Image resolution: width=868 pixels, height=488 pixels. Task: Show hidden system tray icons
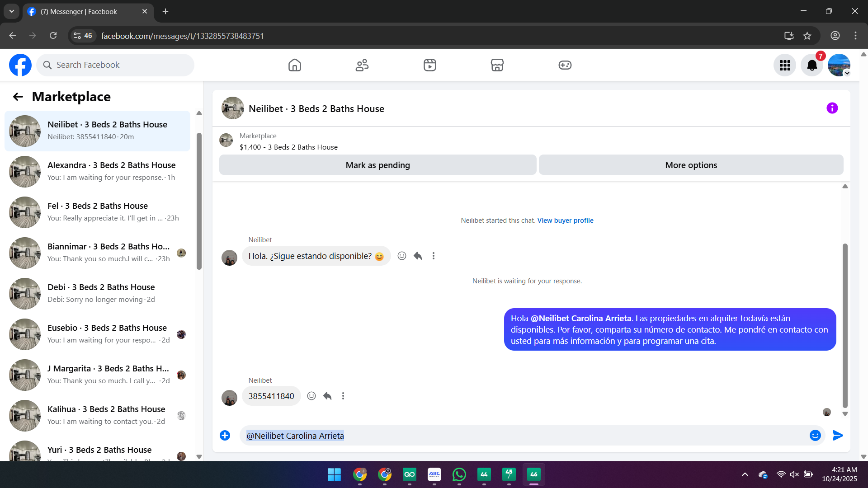click(x=745, y=474)
